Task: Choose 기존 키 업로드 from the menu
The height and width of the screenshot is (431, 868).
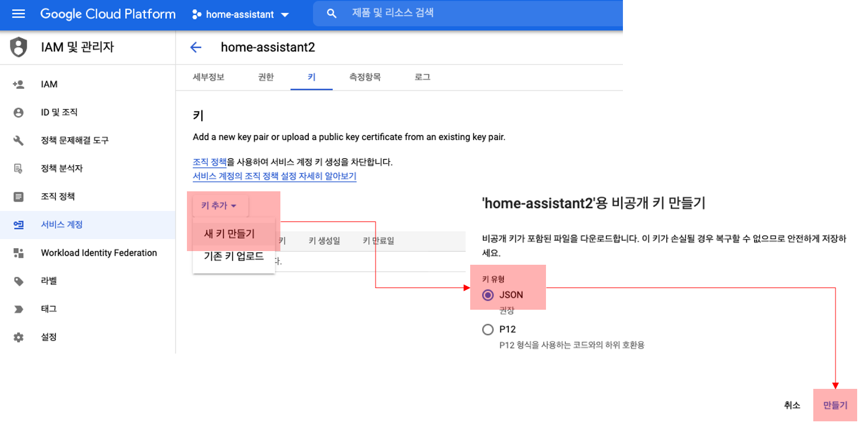Action: pyautogui.click(x=234, y=256)
